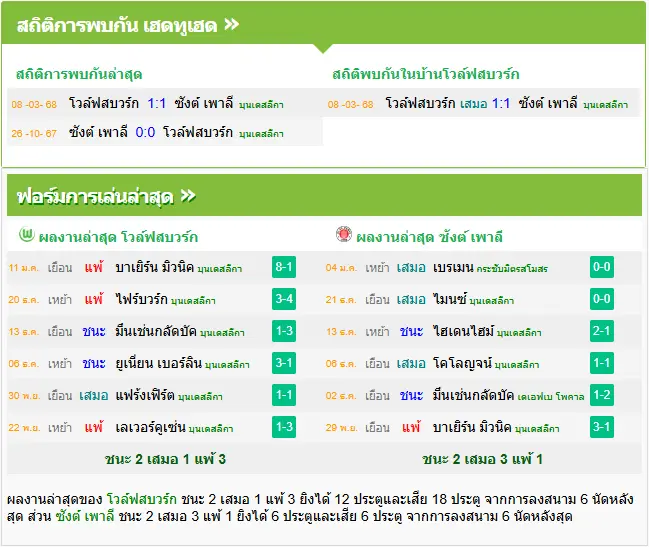The height and width of the screenshot is (547, 649).
Task: Click opponent name โคโลญจน์
Action: [462, 363]
